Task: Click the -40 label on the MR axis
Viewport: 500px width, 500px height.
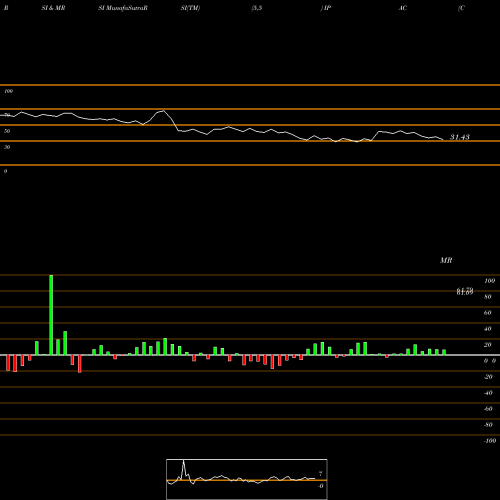Action: [x=488, y=393]
